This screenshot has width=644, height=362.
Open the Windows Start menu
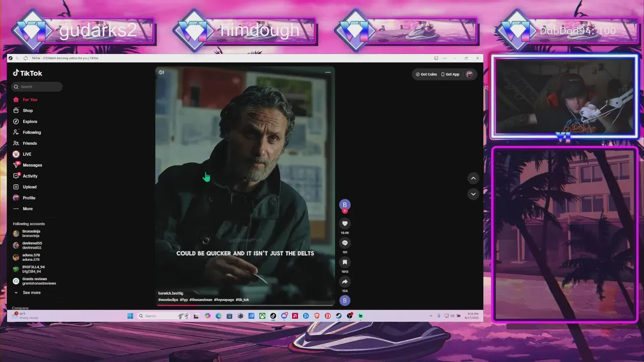130,316
